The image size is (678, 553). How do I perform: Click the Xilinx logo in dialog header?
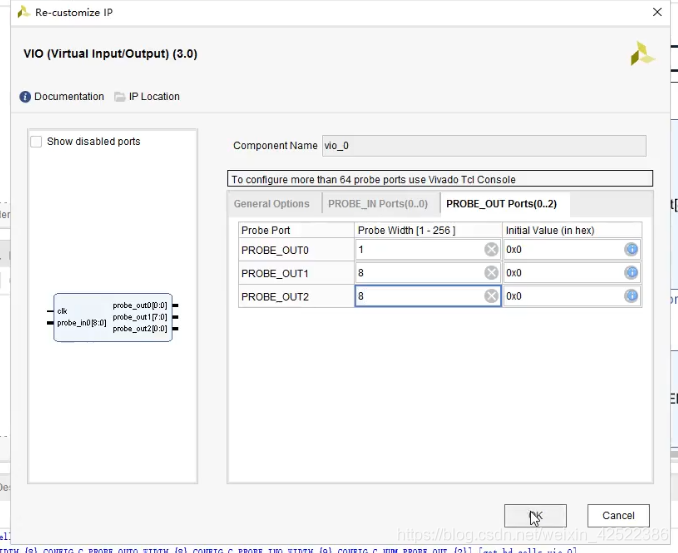coord(642,54)
